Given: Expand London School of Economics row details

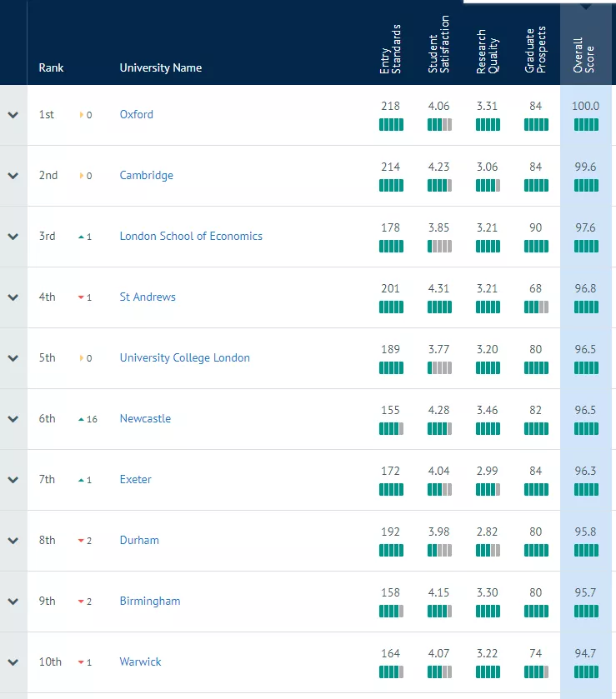Looking at the screenshot, I should (13, 237).
